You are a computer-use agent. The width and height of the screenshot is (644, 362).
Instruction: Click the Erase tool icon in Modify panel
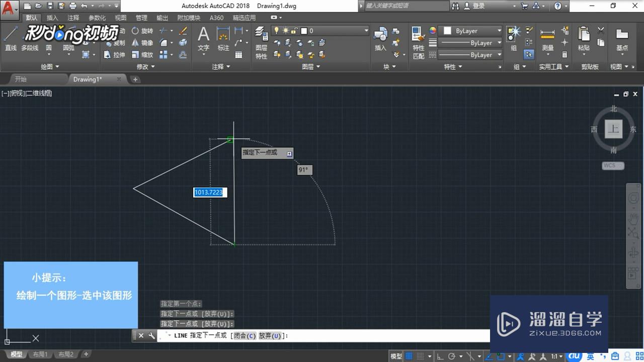(x=183, y=31)
